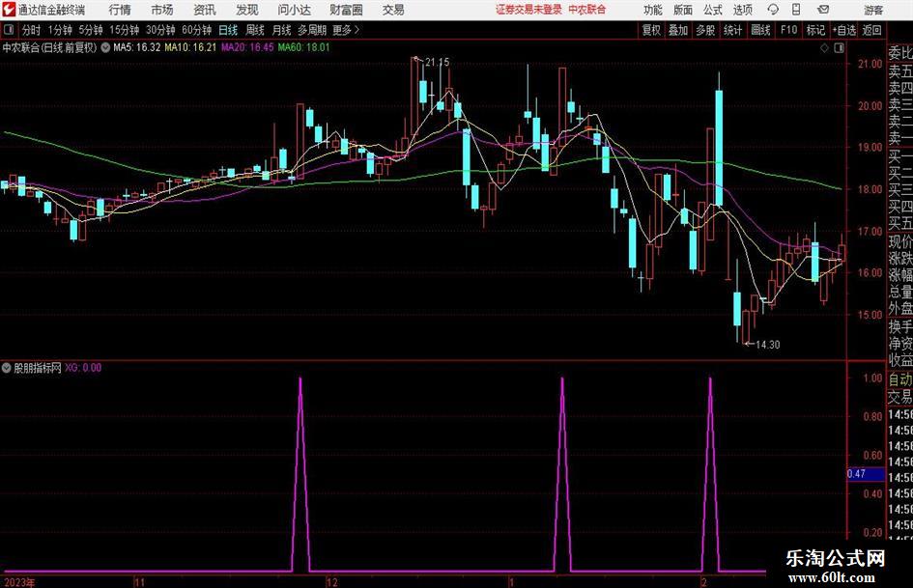The height and width of the screenshot is (588, 913).
Task: Open the 发现 menu
Action: (247, 10)
